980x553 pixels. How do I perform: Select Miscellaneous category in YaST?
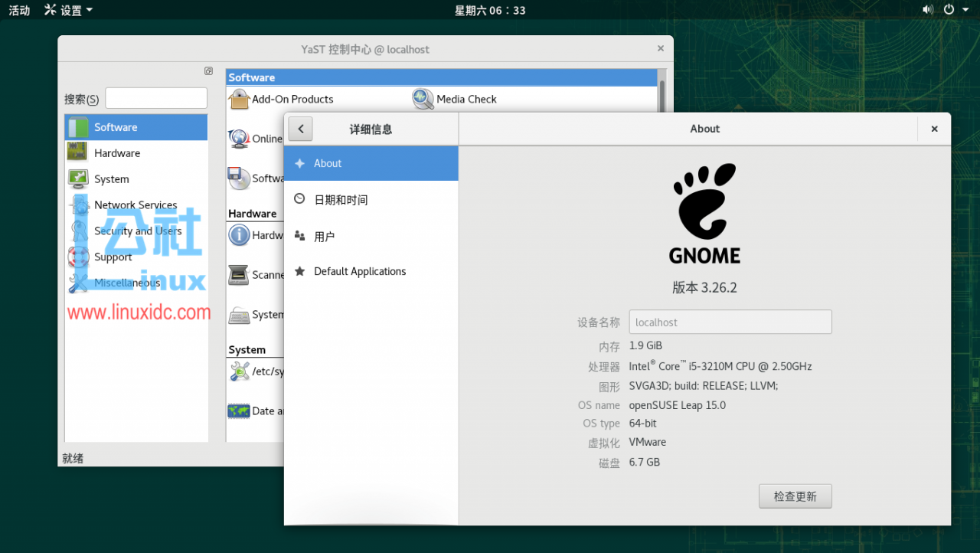(x=136, y=283)
